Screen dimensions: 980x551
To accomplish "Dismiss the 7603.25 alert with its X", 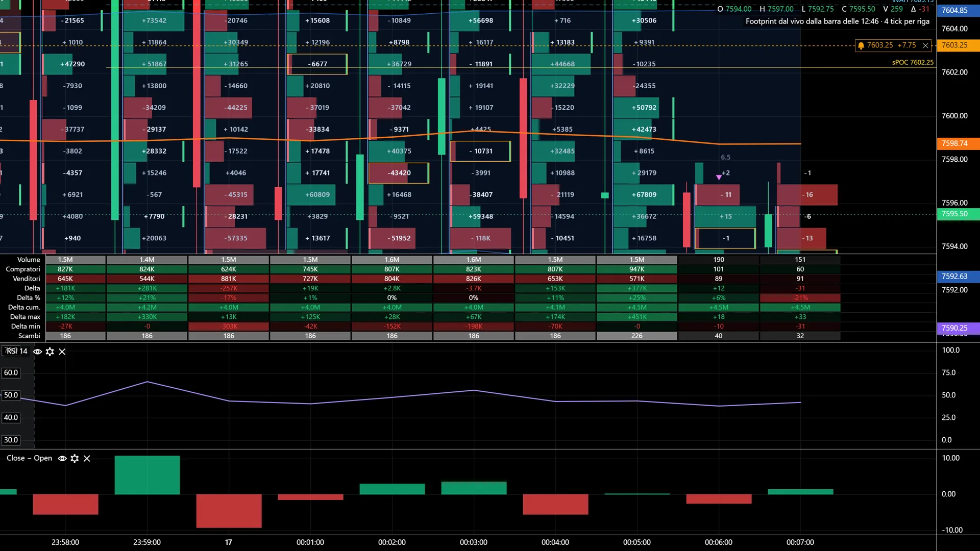I will (925, 45).
